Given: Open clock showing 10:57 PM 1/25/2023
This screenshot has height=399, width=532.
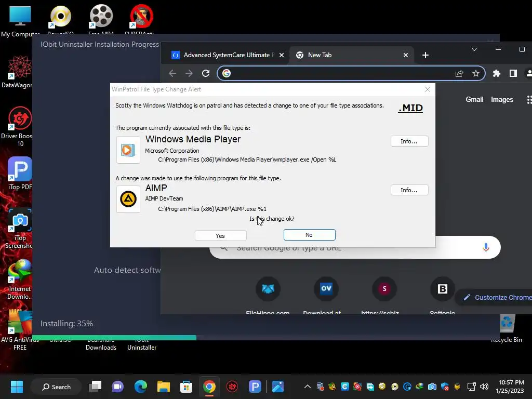Looking at the screenshot, I should tap(511, 387).
